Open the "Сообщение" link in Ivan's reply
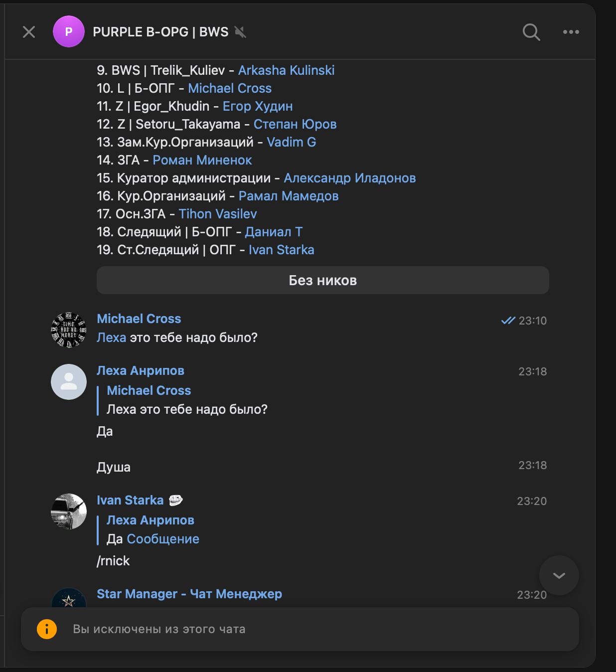616x672 pixels. point(163,539)
